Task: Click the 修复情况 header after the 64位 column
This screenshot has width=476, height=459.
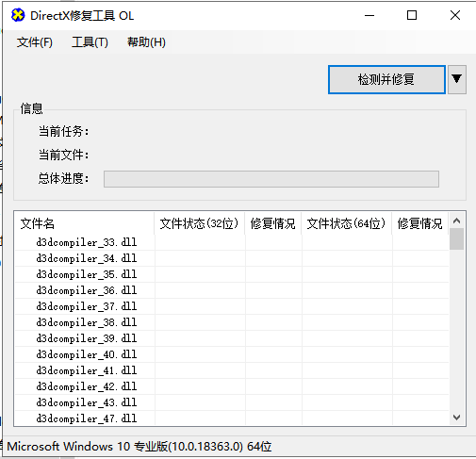Action: (420, 223)
